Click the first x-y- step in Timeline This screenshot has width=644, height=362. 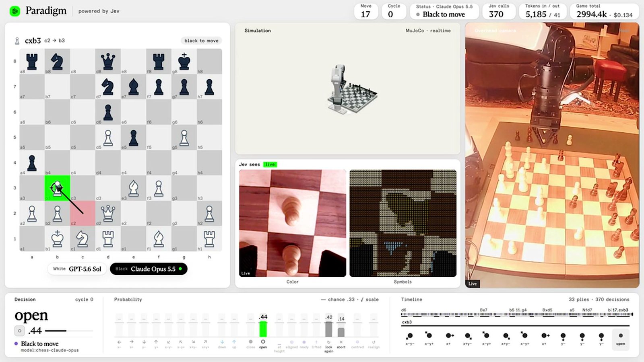pyautogui.click(x=410, y=339)
